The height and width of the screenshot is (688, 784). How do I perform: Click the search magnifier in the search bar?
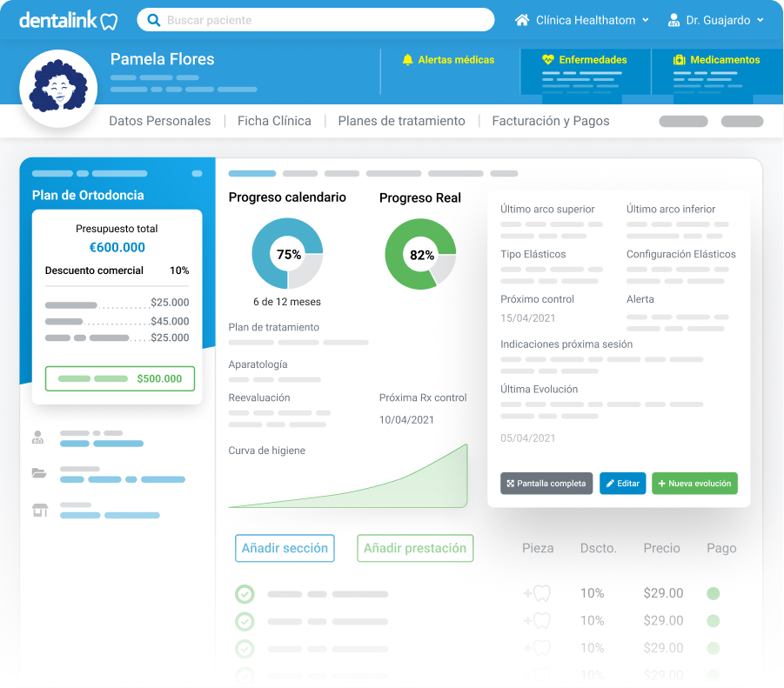[155, 19]
